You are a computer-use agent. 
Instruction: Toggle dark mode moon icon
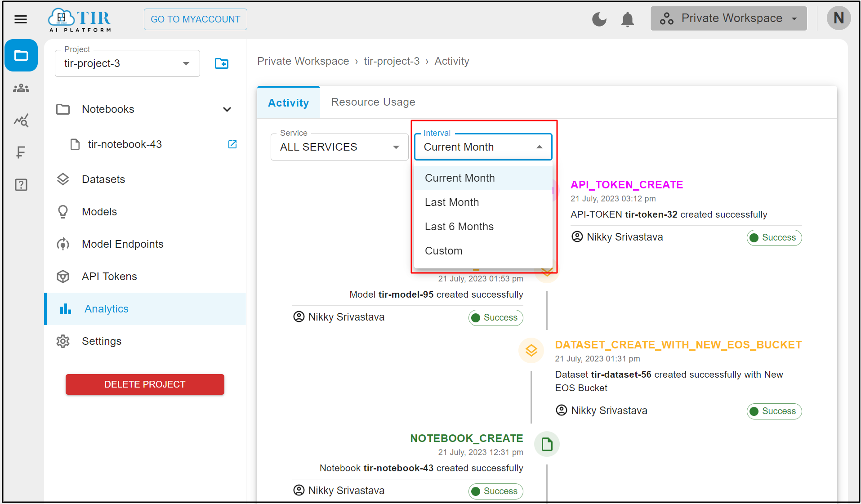(599, 19)
